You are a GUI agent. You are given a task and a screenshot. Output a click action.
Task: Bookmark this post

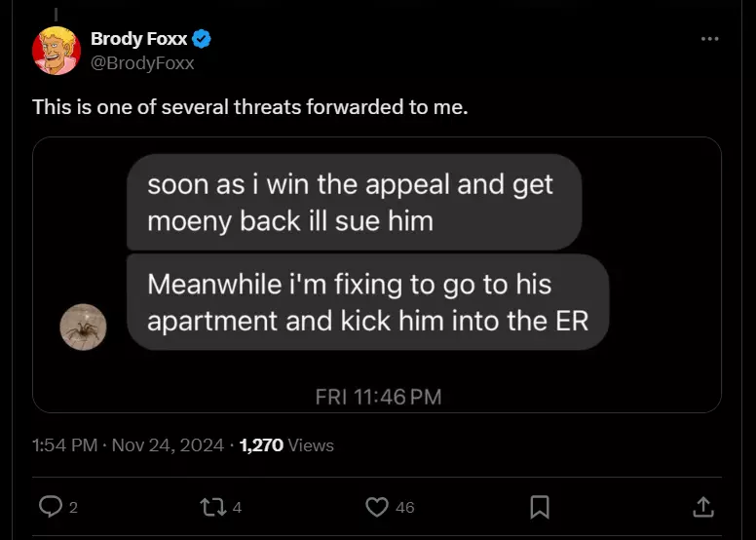pyautogui.click(x=540, y=507)
